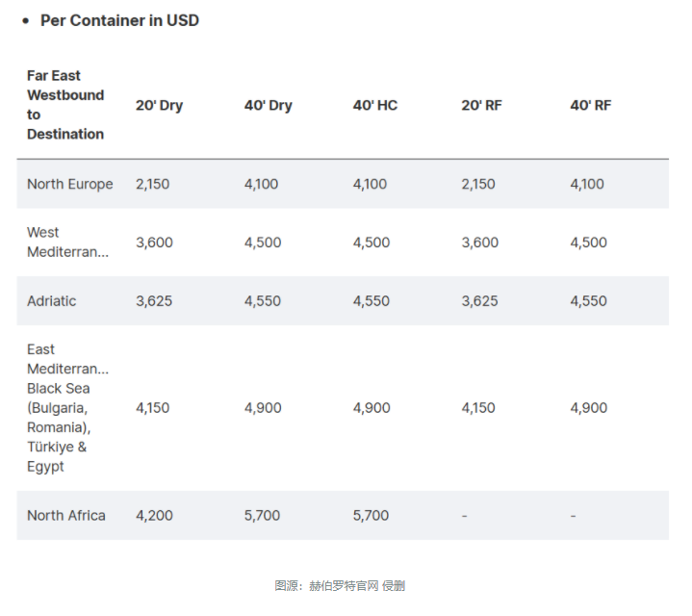
Task: Click the Chinese image source caption
Action: [x=340, y=585]
